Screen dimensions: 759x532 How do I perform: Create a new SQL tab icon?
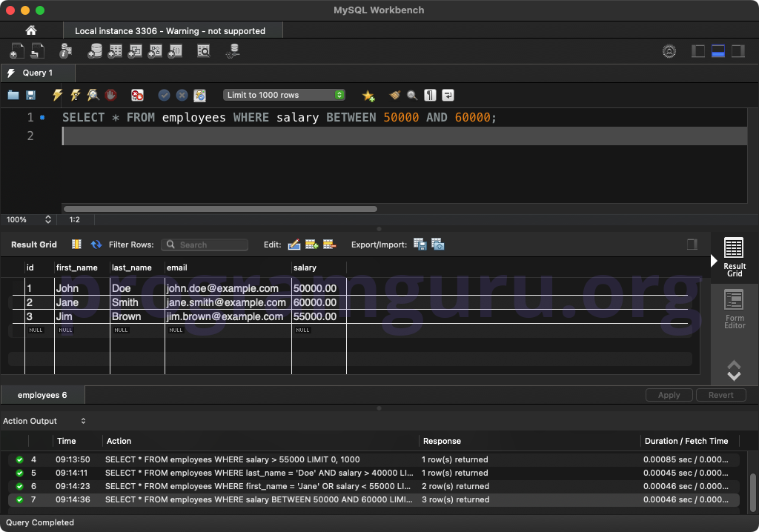[x=16, y=51]
